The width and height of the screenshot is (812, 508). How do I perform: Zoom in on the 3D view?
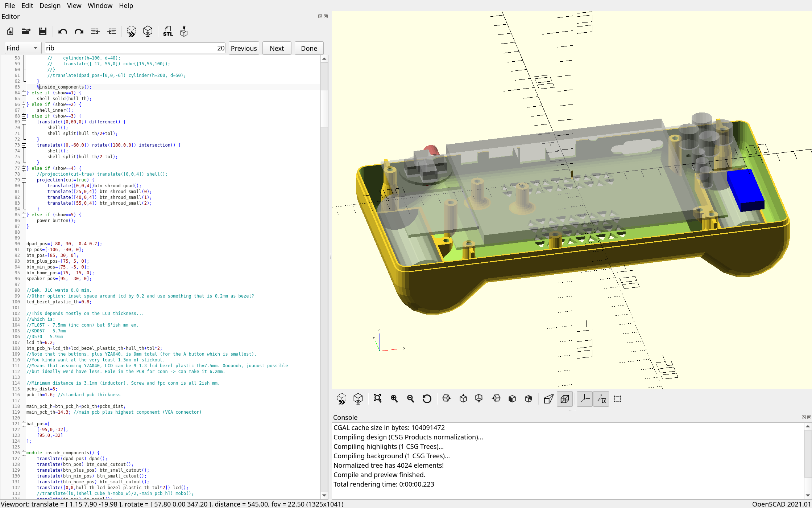[x=394, y=399]
